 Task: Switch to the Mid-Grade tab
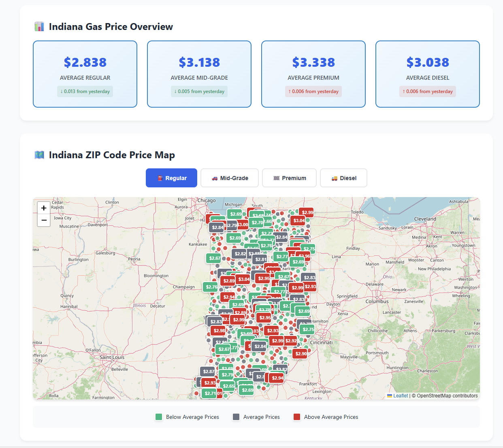tap(230, 178)
